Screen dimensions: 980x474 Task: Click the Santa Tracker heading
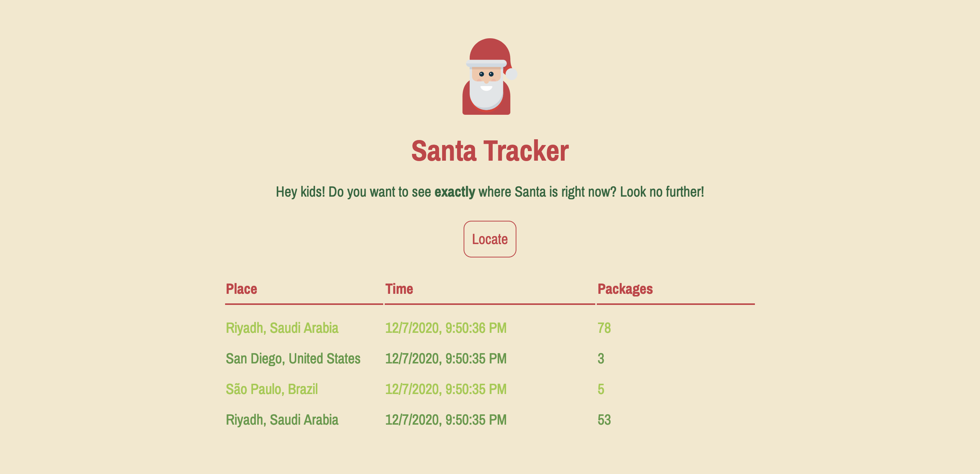[490, 152]
